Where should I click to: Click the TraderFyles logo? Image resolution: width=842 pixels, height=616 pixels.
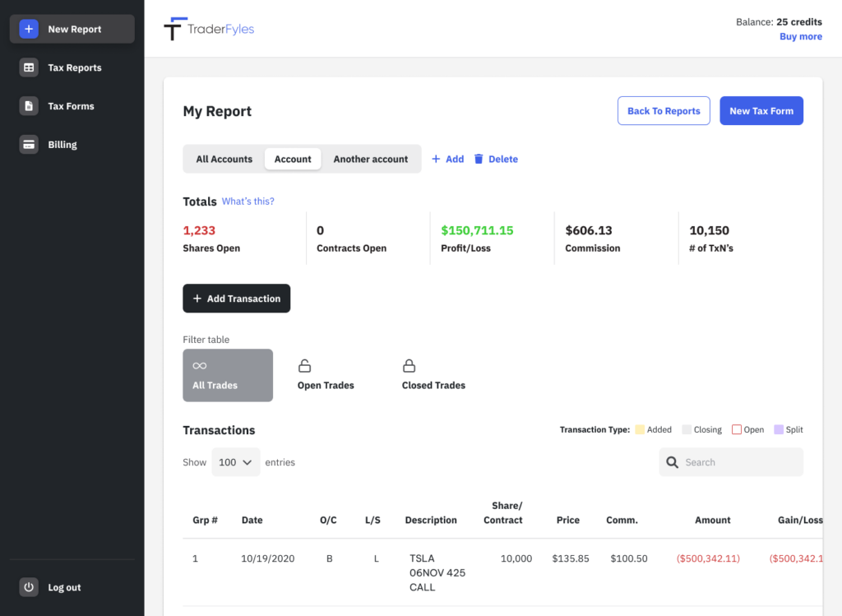208,27
